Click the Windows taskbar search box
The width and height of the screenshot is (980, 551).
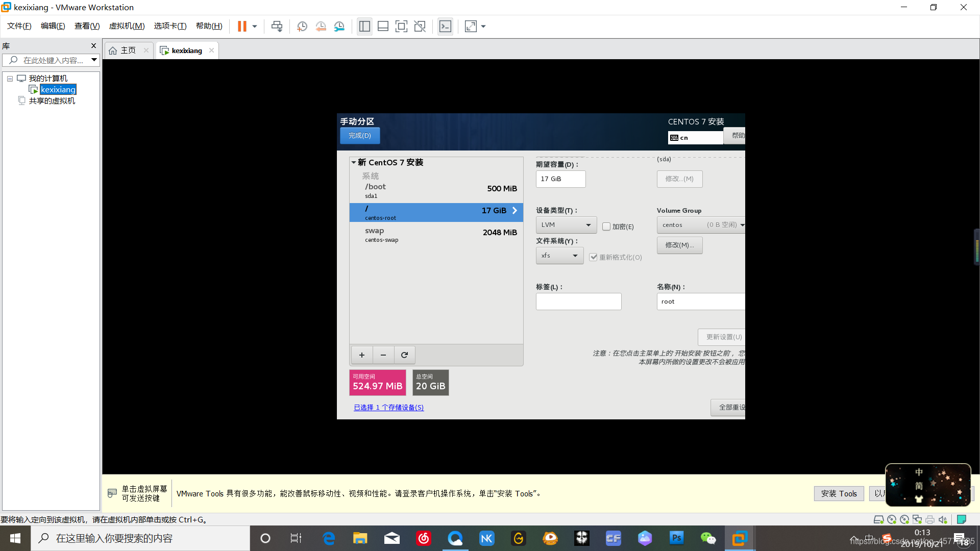pos(140,538)
